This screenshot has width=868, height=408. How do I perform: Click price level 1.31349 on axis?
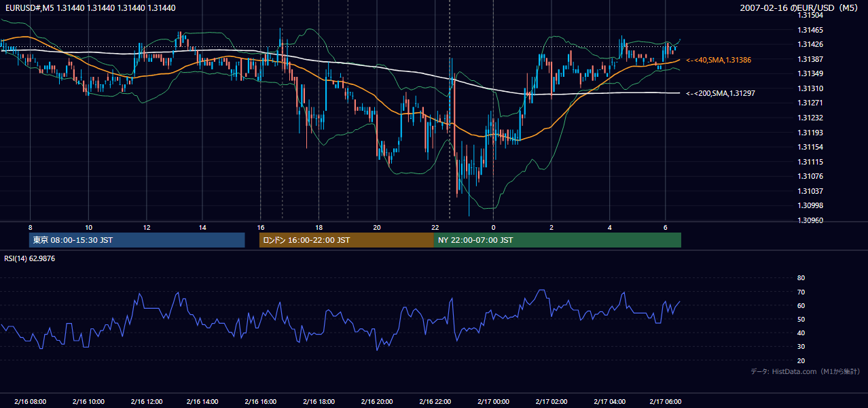(809, 73)
